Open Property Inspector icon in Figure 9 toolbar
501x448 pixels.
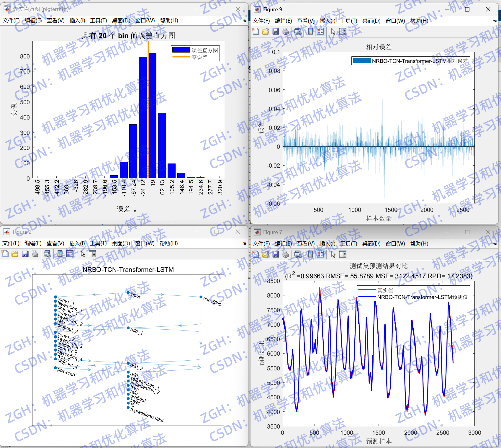pyautogui.click(x=343, y=31)
